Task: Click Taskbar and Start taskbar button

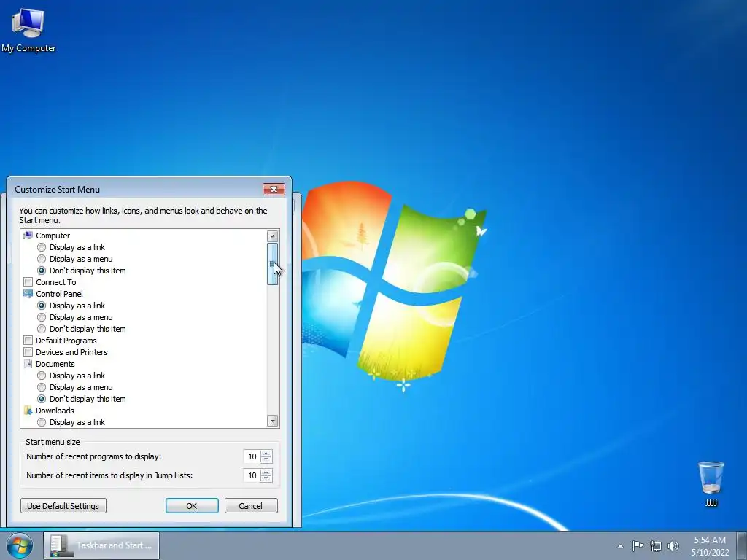Action: click(x=101, y=545)
